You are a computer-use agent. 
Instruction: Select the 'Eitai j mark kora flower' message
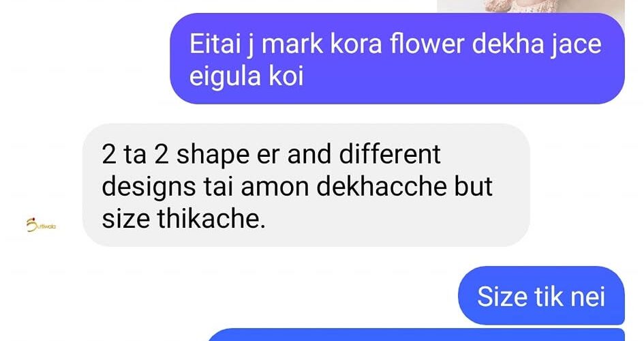pyautogui.click(x=397, y=59)
